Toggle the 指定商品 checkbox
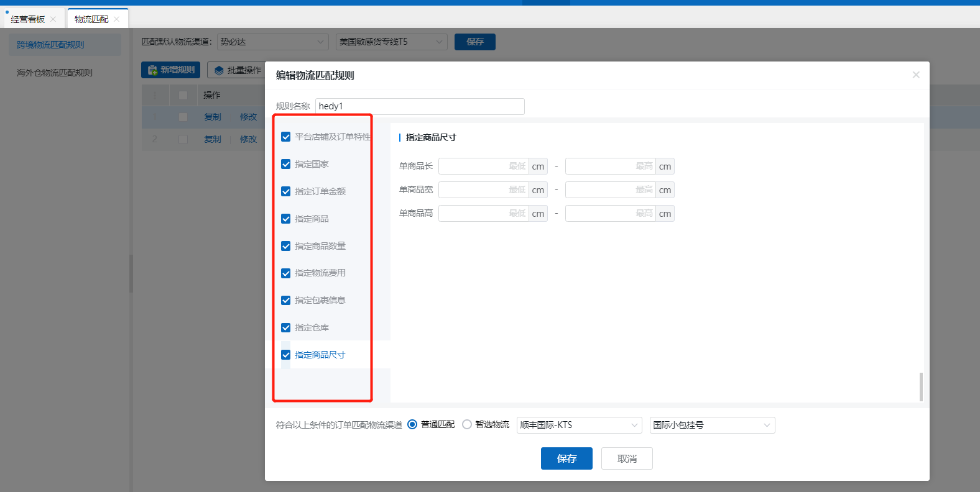The height and width of the screenshot is (492, 980). click(x=286, y=219)
